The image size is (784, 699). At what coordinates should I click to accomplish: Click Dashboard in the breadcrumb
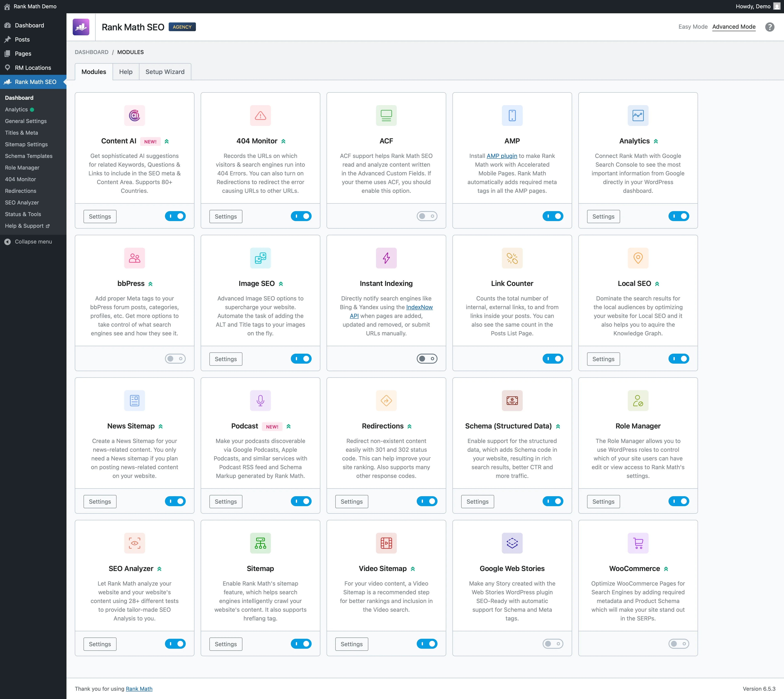[x=91, y=52]
